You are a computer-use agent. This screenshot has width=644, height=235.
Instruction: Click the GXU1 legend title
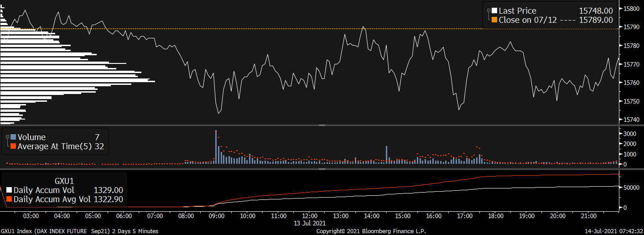[64, 181]
